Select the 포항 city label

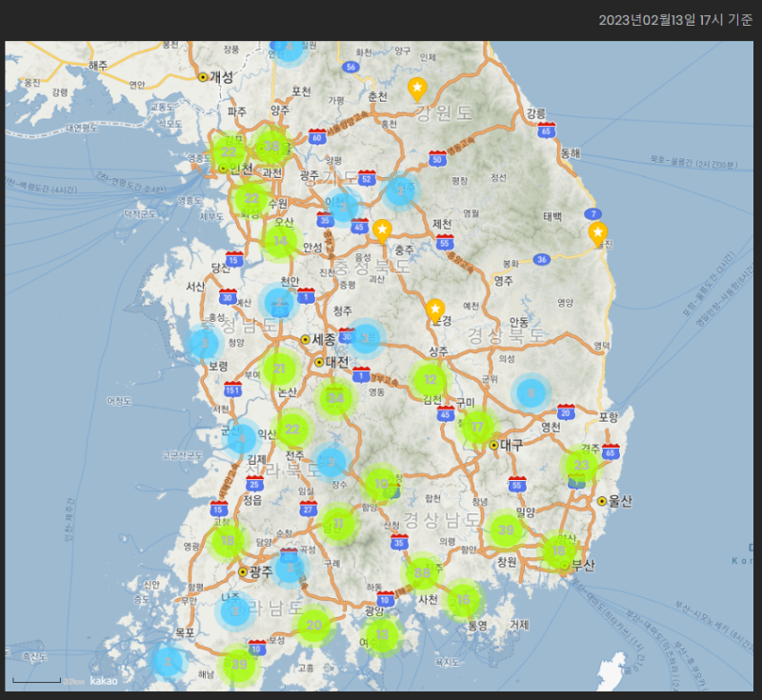pyautogui.click(x=608, y=417)
